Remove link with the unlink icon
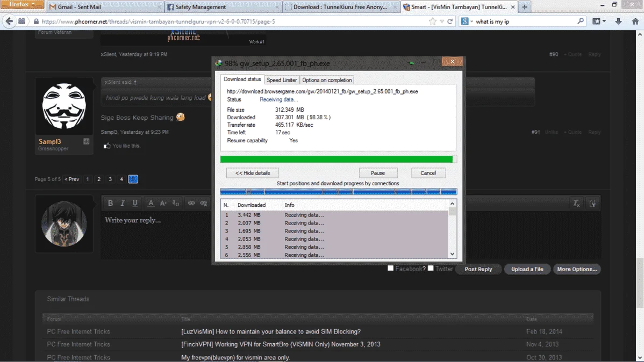644x362 pixels. (x=204, y=203)
